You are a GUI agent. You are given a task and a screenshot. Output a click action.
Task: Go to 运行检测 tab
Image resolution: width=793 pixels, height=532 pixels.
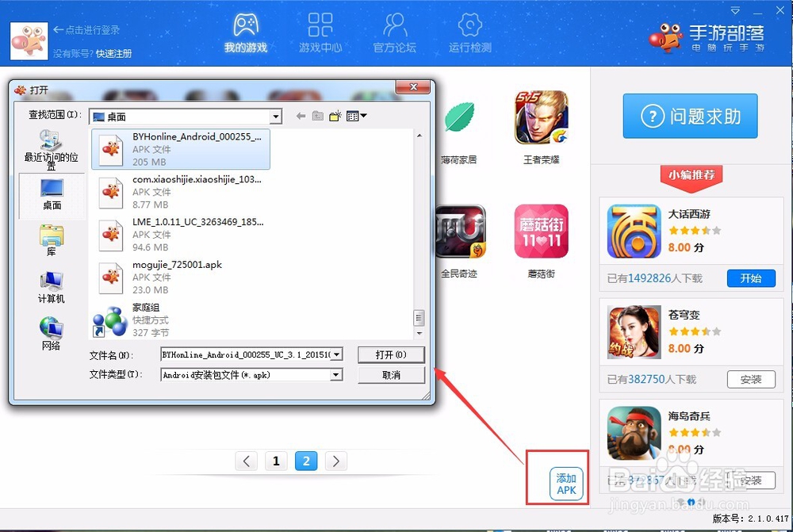point(469,33)
